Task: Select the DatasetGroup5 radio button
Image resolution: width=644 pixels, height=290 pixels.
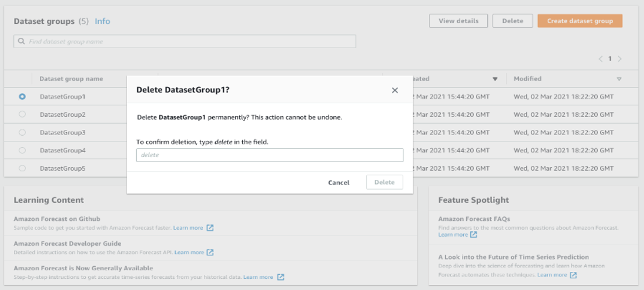Action: pos(22,168)
